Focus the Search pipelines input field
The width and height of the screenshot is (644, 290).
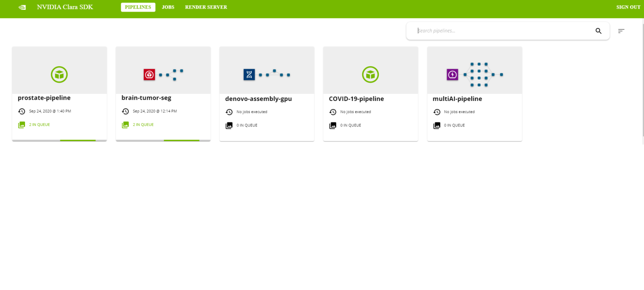501,31
